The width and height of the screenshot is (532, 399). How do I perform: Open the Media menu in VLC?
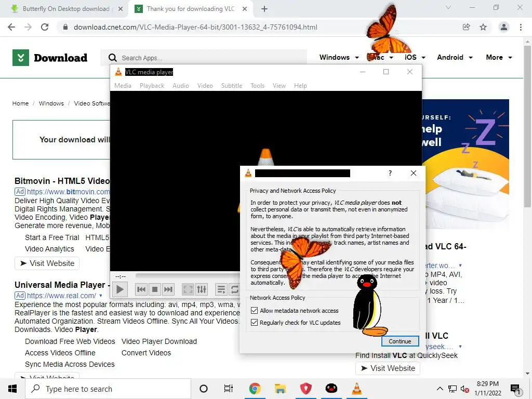pyautogui.click(x=123, y=86)
